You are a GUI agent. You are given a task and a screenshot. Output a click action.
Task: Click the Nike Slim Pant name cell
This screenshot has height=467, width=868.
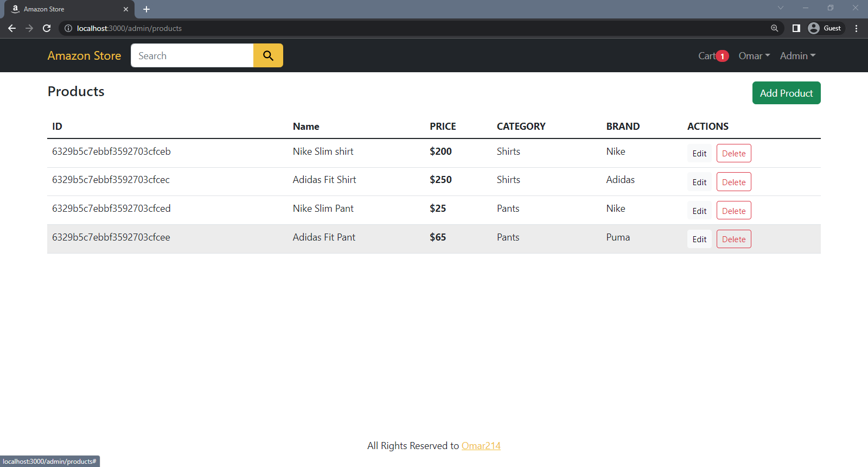(323, 209)
